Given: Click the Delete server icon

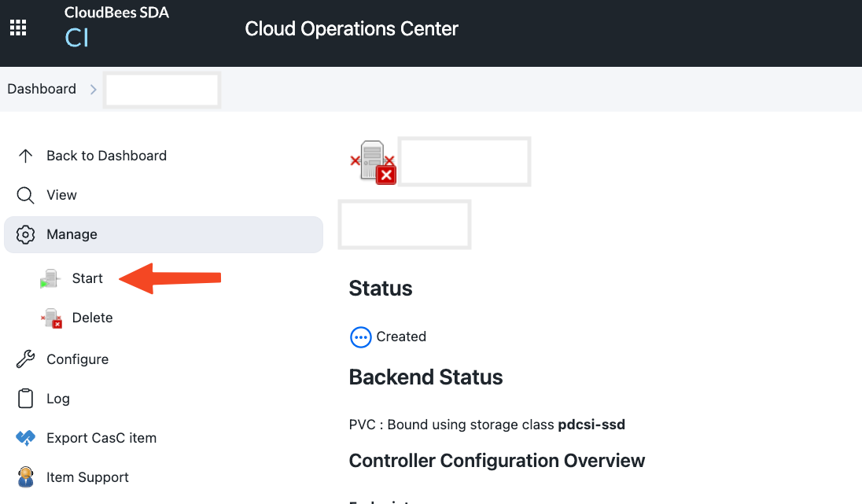Looking at the screenshot, I should click(51, 318).
